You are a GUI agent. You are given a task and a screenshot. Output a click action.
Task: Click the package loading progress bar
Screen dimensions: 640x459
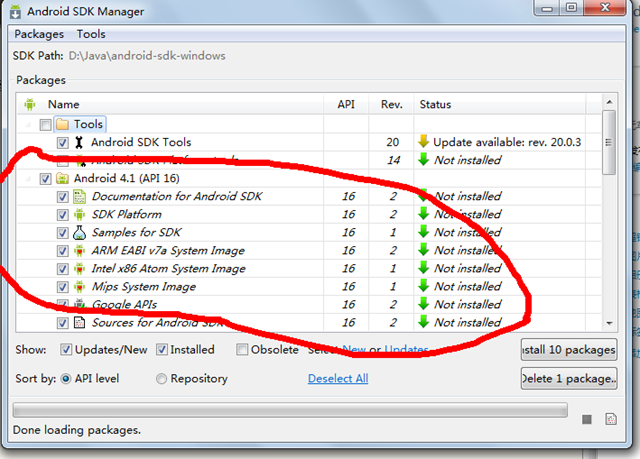pos(290,410)
